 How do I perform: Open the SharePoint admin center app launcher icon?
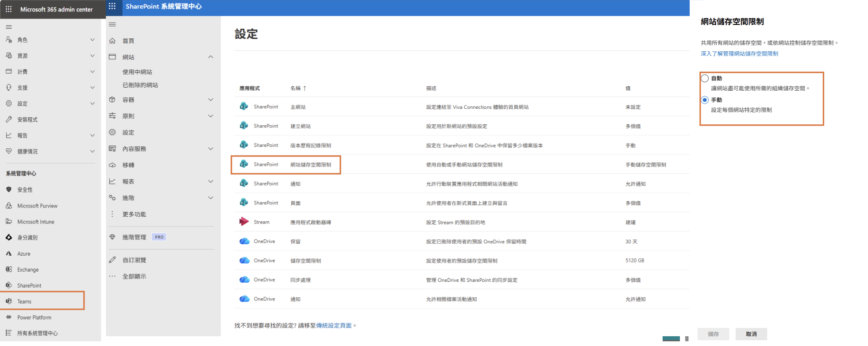click(x=112, y=6)
